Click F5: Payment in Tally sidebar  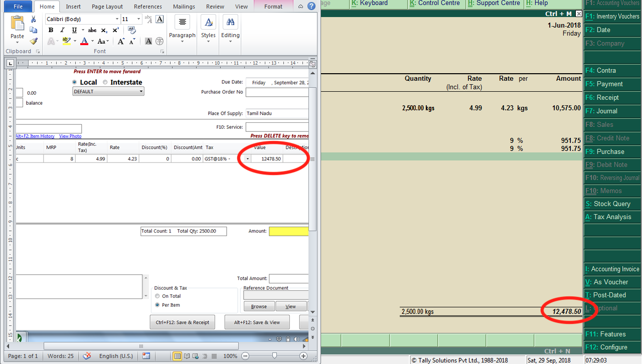click(x=612, y=84)
